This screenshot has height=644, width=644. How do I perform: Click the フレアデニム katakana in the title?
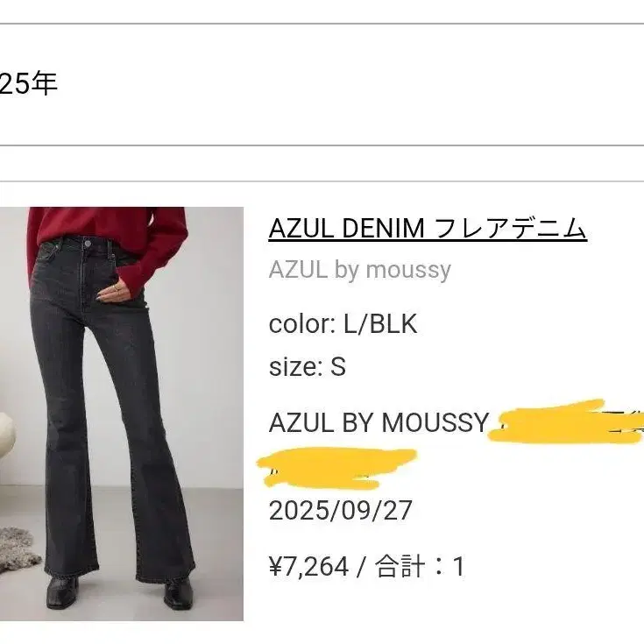pos(510,229)
